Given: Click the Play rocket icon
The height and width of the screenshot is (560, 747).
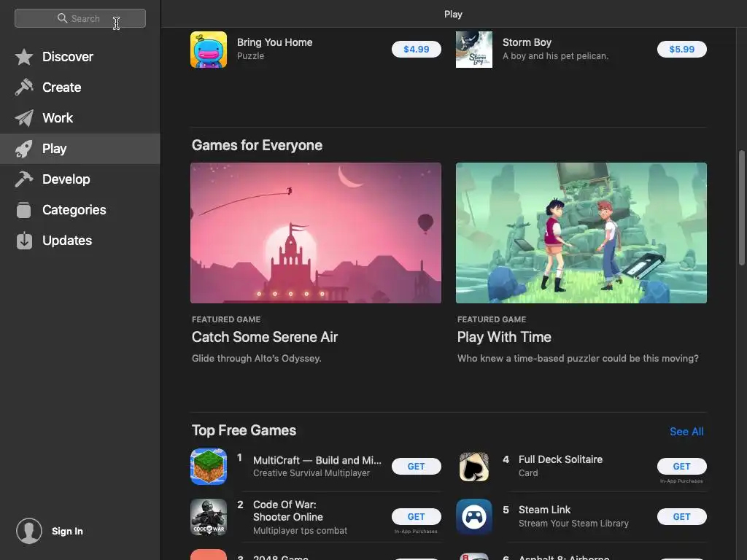Looking at the screenshot, I should [24, 149].
